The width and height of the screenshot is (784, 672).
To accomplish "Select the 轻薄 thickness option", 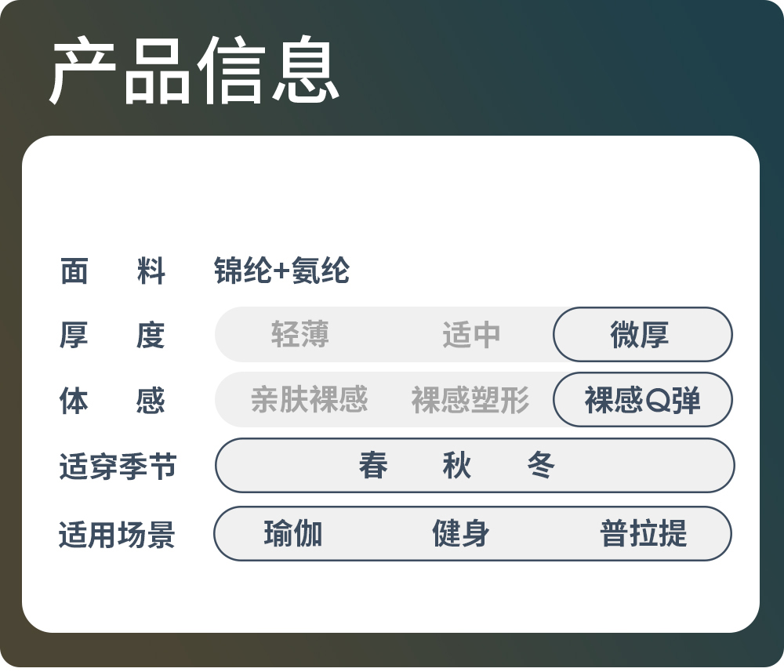I will (299, 335).
